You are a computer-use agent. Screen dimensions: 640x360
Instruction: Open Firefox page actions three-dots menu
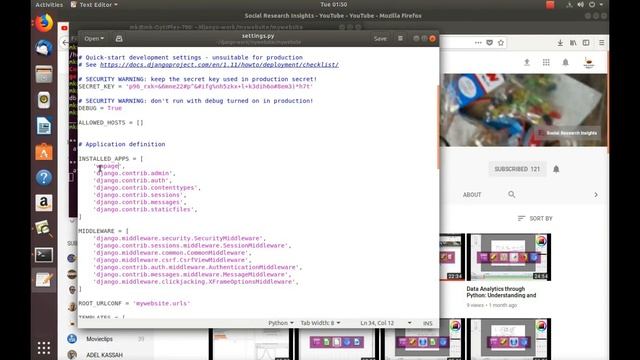(478, 42)
